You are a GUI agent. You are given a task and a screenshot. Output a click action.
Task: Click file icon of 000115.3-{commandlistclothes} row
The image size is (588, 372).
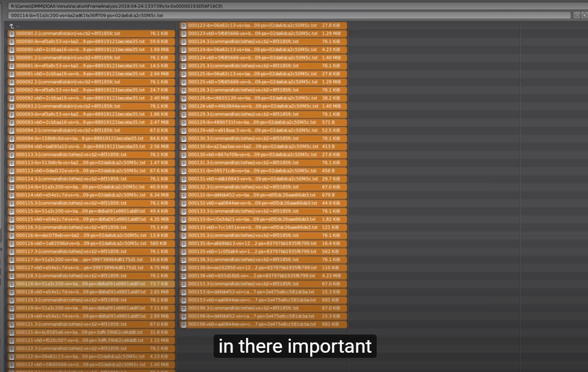click(11, 203)
